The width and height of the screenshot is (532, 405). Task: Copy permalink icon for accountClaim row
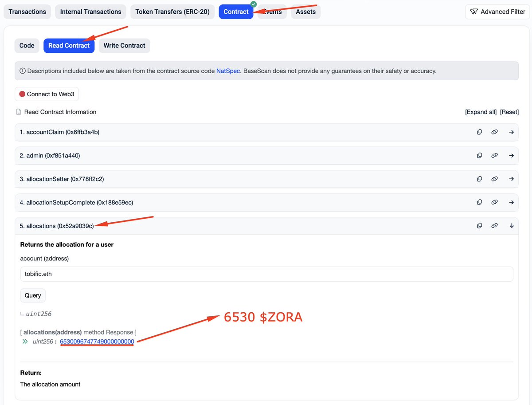(x=494, y=132)
